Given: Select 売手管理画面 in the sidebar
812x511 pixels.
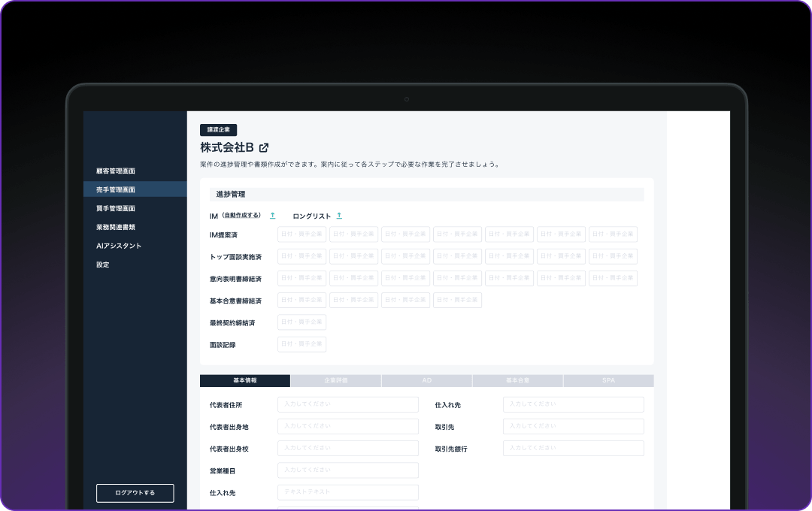Looking at the screenshot, I should tap(116, 190).
